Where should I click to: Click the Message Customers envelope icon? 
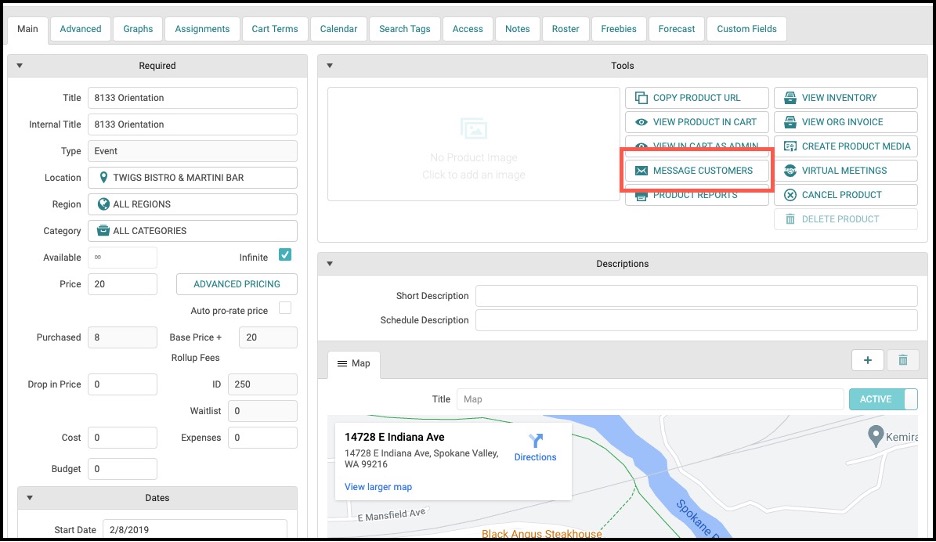click(641, 171)
